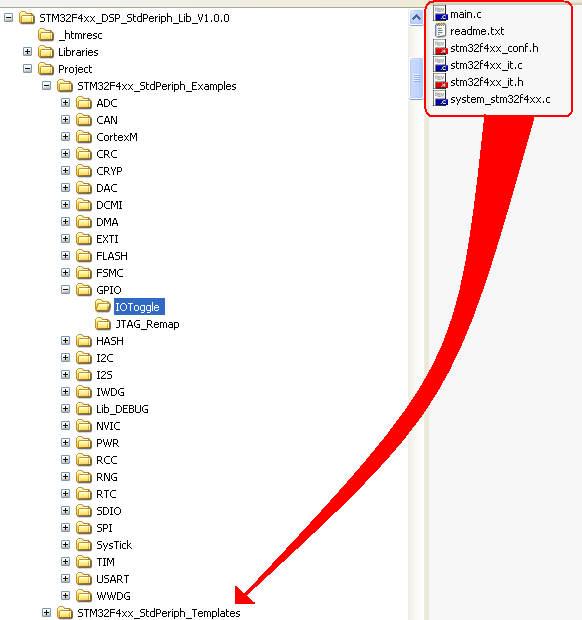
Task: Select the _htmresc folder icon
Action: (46, 35)
